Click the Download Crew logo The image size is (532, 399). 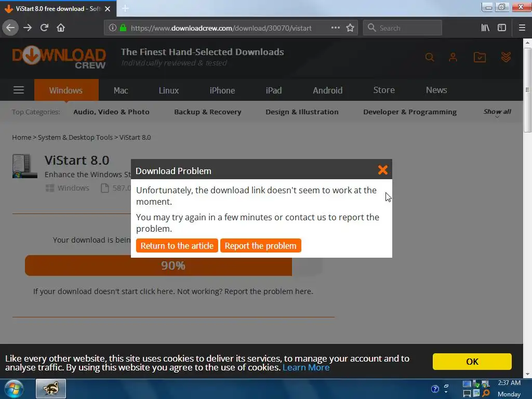(x=59, y=57)
